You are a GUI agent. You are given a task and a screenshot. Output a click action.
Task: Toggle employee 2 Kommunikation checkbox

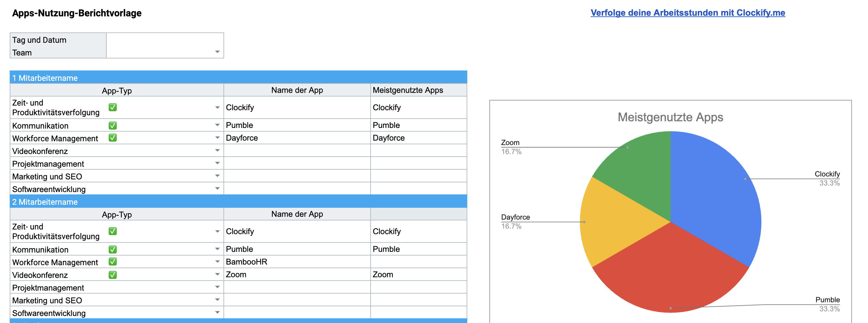[x=112, y=249]
